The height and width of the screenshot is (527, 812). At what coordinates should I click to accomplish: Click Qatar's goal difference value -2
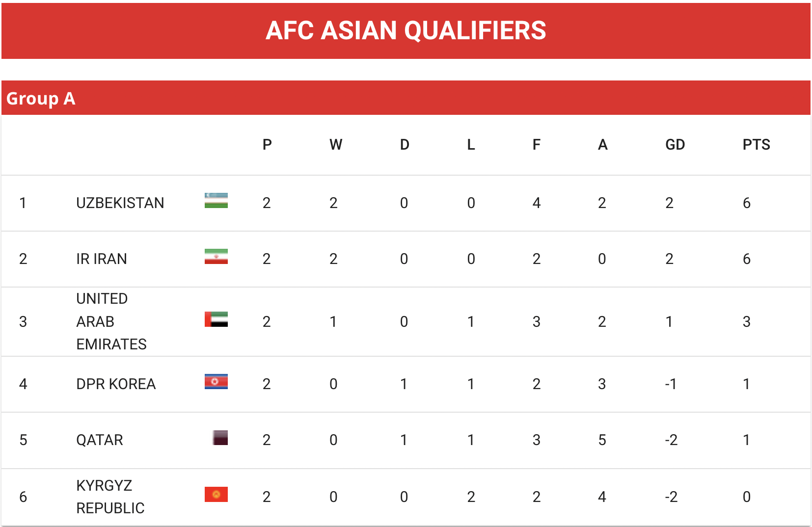tap(671, 440)
